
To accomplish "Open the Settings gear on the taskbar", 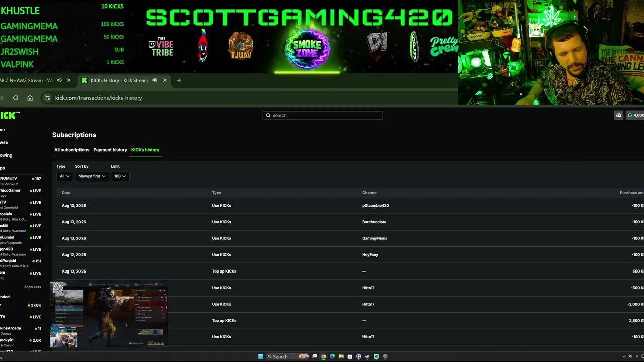I will coord(385,356).
